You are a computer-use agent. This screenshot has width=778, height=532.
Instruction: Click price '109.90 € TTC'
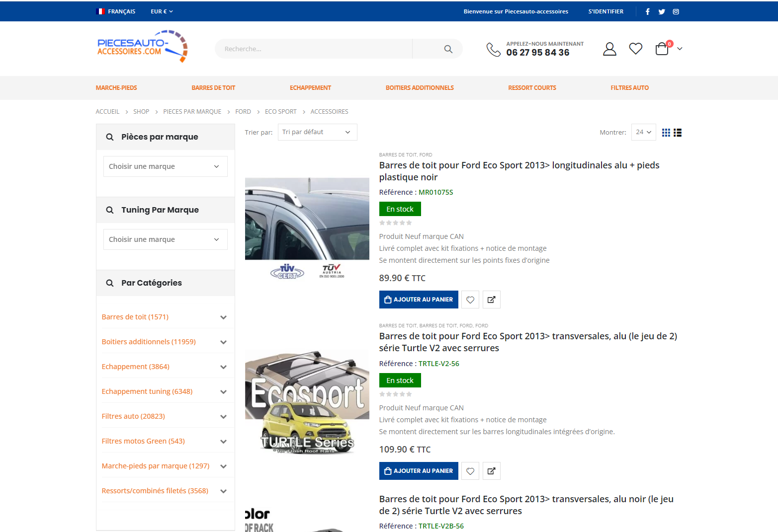405,450
